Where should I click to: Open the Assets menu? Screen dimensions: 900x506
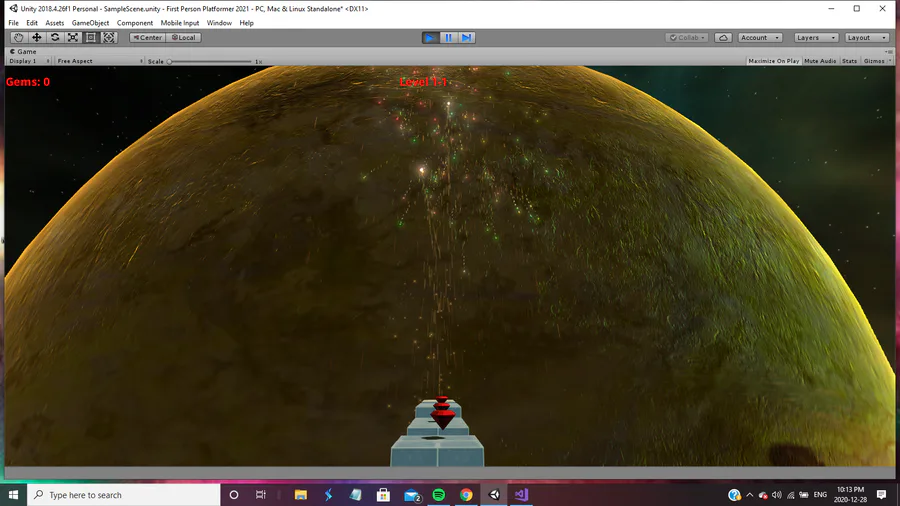(x=55, y=23)
